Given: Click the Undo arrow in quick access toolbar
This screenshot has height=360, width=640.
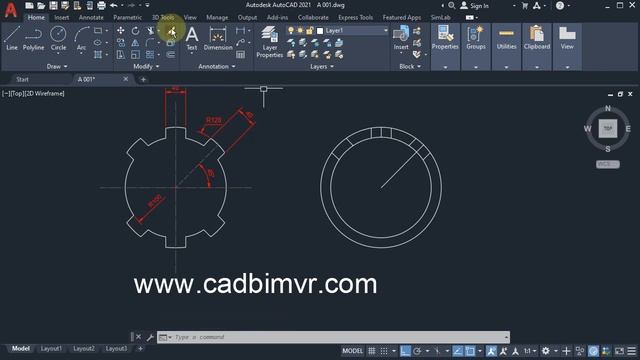Looking at the screenshot, I should click(114, 6).
